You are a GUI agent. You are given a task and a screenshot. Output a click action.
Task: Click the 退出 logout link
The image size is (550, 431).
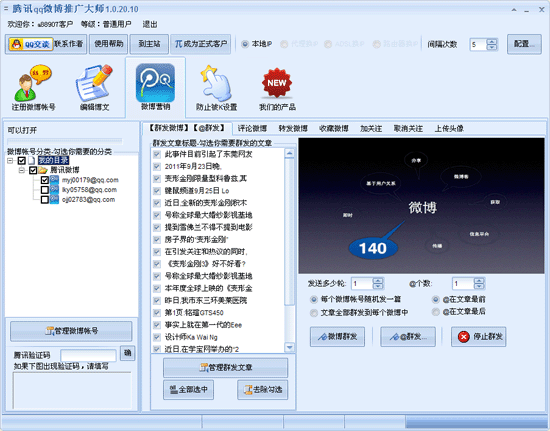click(150, 24)
